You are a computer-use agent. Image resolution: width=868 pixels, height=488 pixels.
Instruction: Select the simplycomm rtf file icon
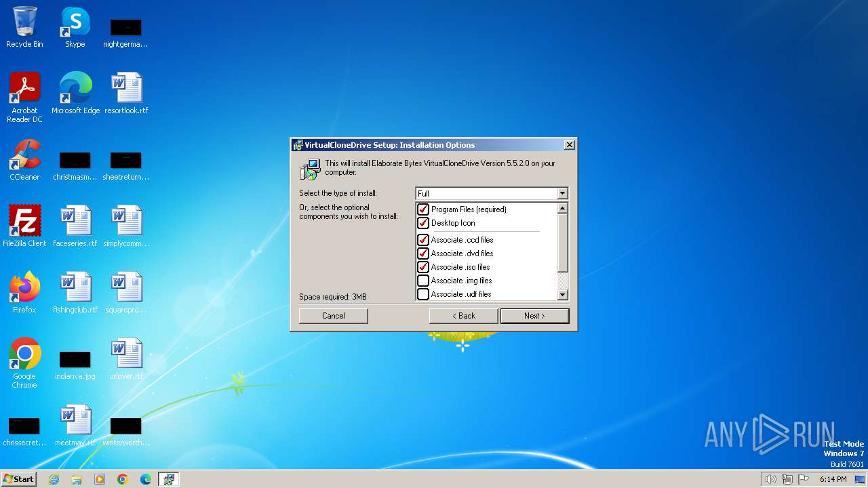pyautogui.click(x=126, y=226)
